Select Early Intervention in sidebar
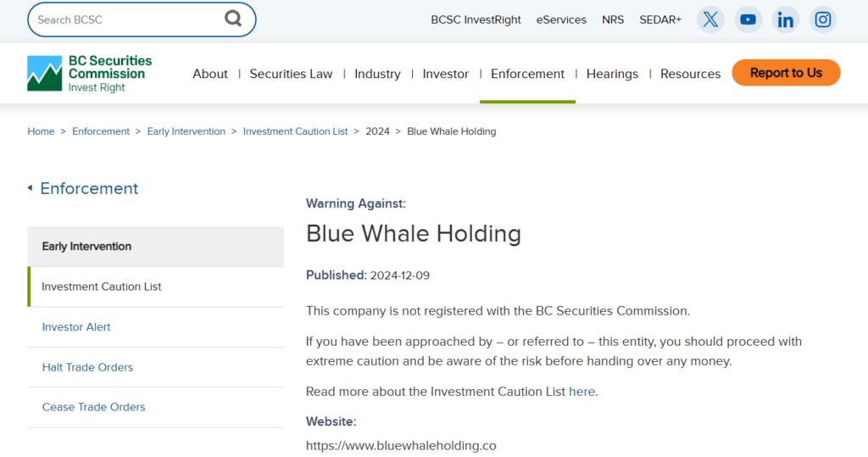Image resolution: width=868 pixels, height=457 pixels. 156,247
